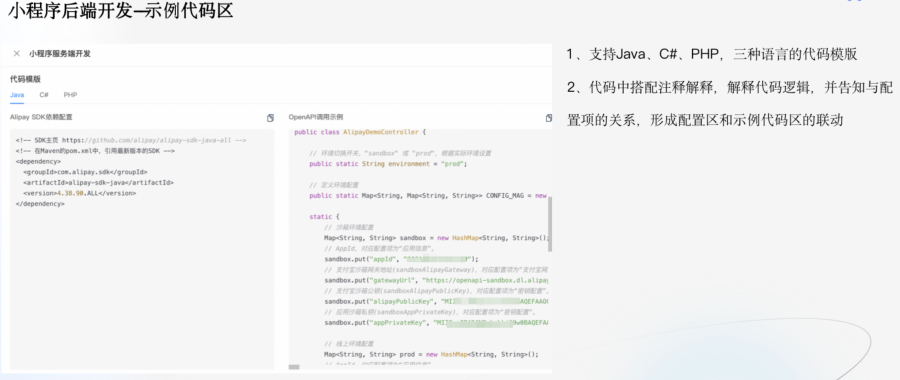Click the closing </dependency> tag line
This screenshot has height=380, width=900.
pos(40,204)
